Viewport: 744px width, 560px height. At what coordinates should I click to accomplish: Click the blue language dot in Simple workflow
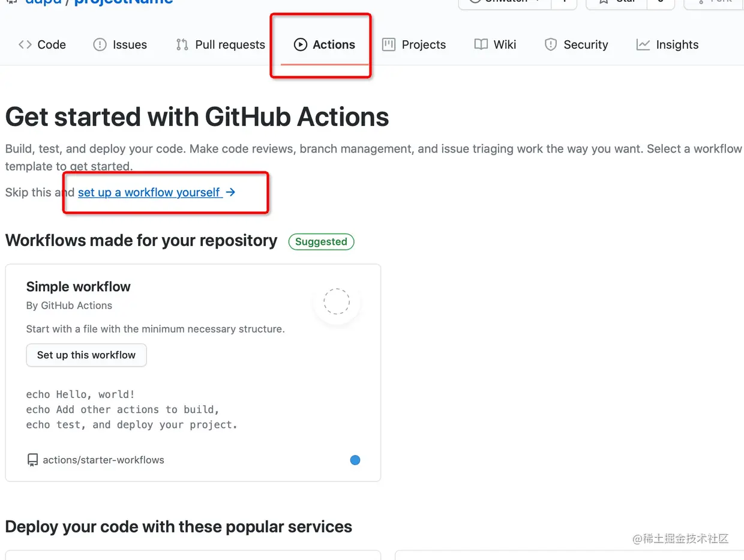point(355,460)
